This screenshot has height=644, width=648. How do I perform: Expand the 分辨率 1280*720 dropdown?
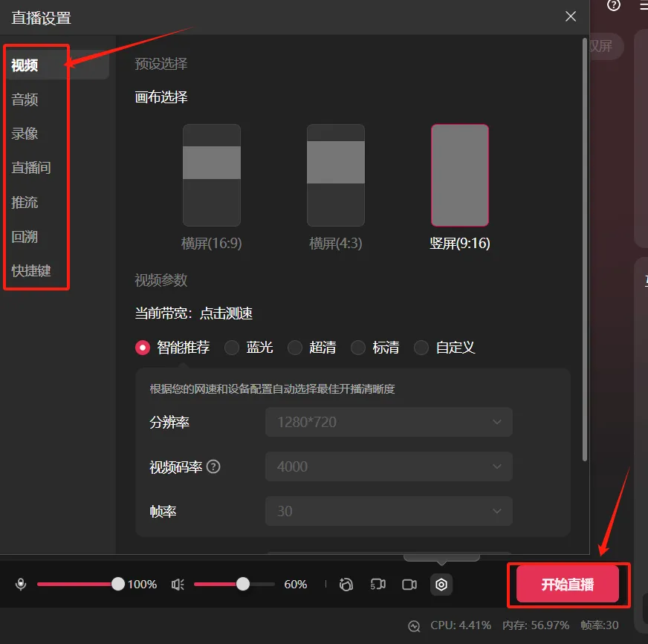coord(389,422)
